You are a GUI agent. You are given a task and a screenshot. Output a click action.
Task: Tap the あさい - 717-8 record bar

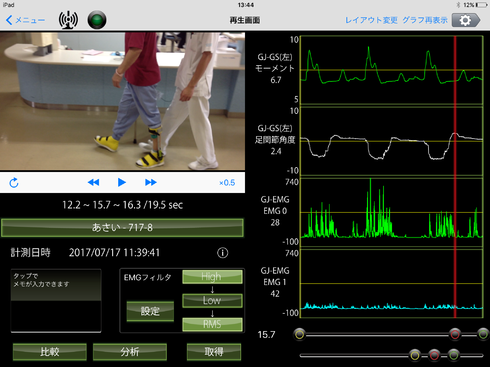click(x=122, y=228)
